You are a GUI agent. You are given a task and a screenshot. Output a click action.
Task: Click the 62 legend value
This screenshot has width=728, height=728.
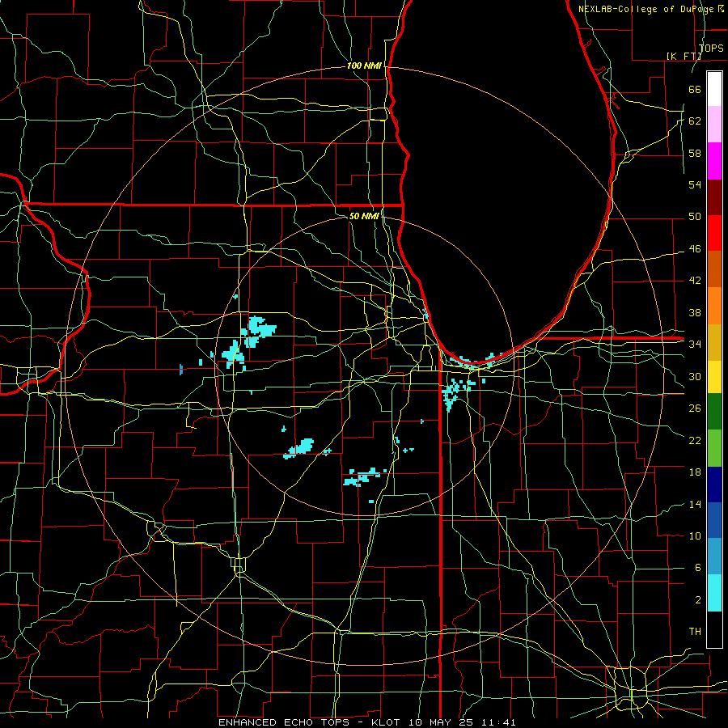point(695,121)
